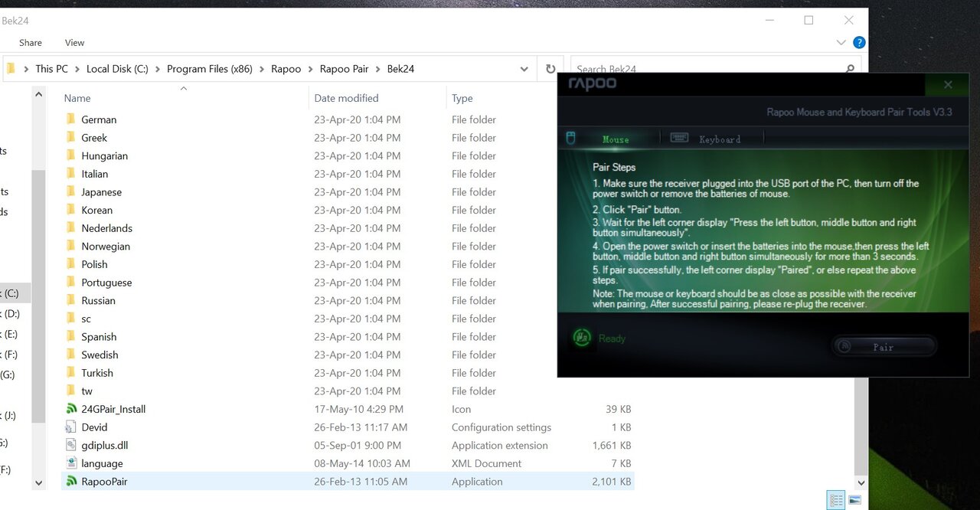Open File Explorer help icon
The image size is (980, 510).
[x=859, y=43]
